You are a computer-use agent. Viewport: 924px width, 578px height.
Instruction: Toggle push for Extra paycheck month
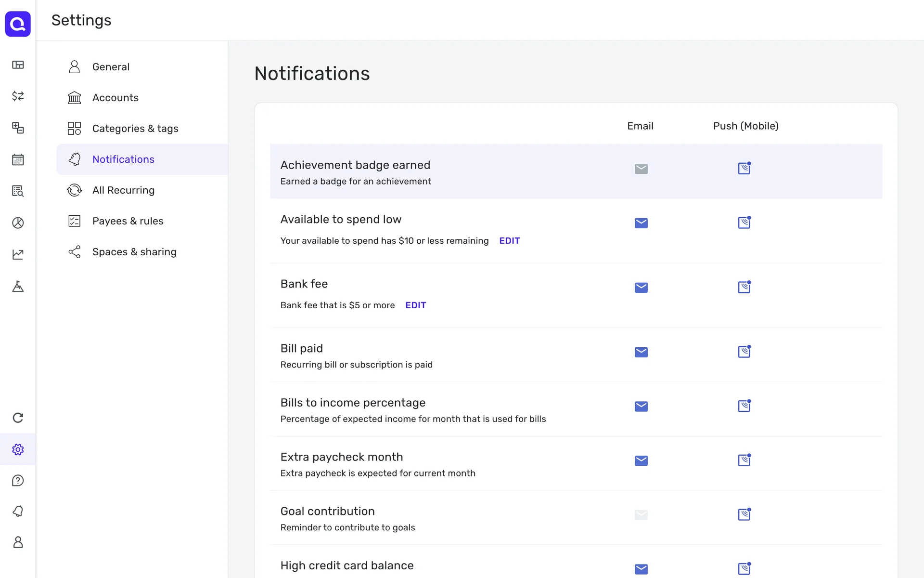(744, 460)
